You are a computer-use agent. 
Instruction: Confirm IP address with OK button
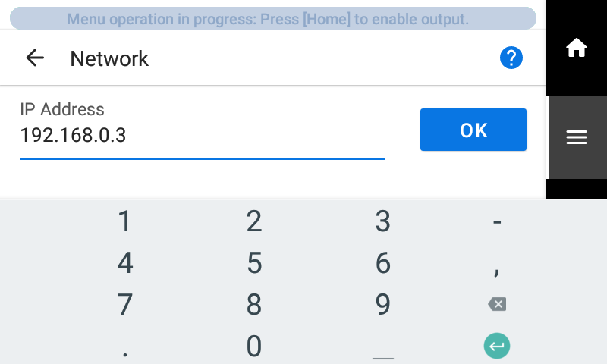click(473, 130)
